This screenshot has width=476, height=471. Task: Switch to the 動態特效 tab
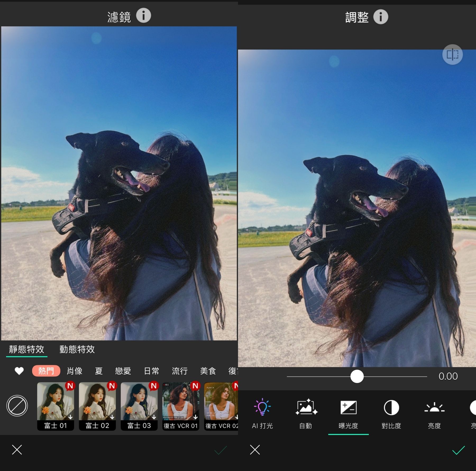pos(77,349)
